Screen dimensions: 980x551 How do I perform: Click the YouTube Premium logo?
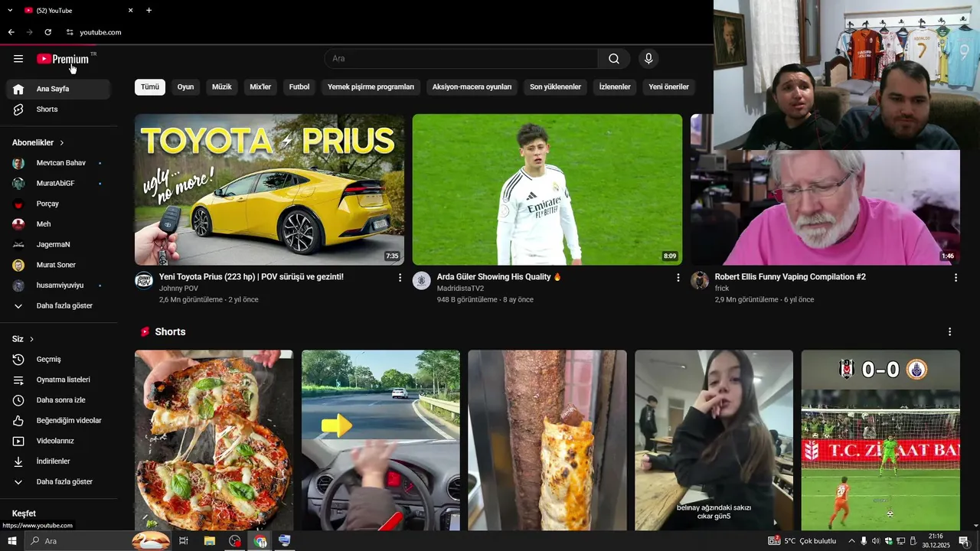63,59
